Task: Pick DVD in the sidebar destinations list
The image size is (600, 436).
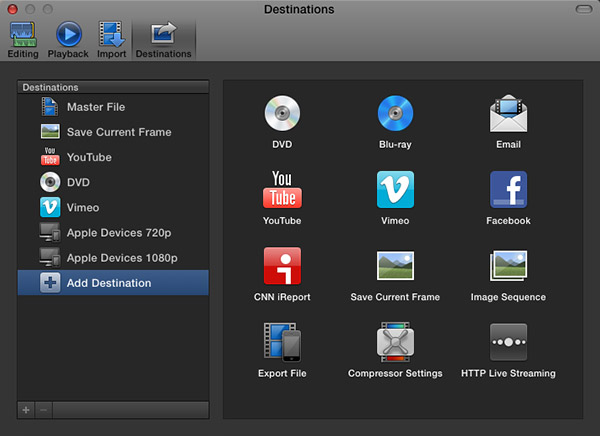Action: (x=113, y=182)
